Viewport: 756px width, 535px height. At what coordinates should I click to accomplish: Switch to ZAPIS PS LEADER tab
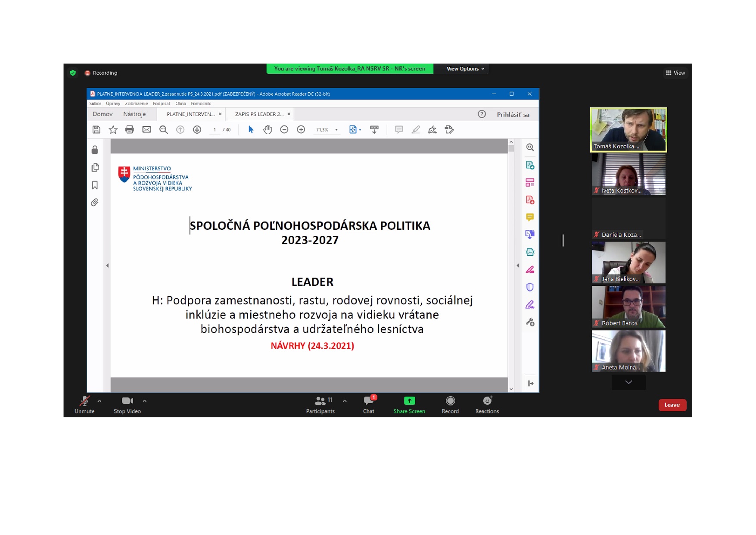coord(259,114)
